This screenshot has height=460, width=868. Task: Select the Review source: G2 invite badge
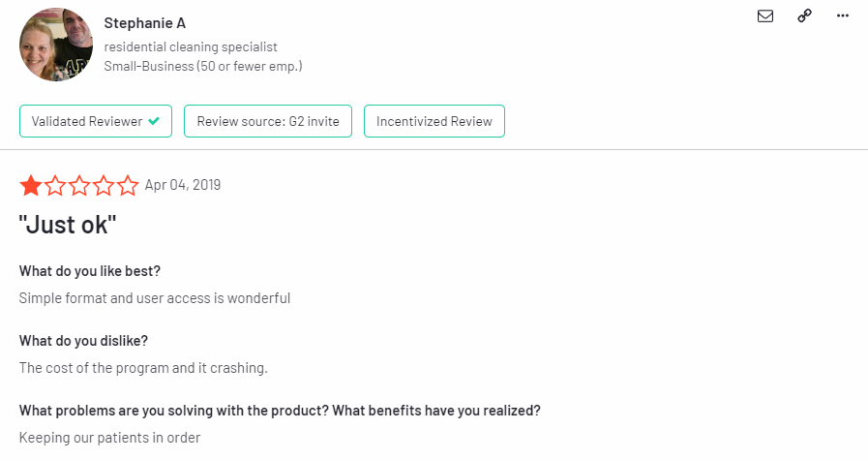268,121
